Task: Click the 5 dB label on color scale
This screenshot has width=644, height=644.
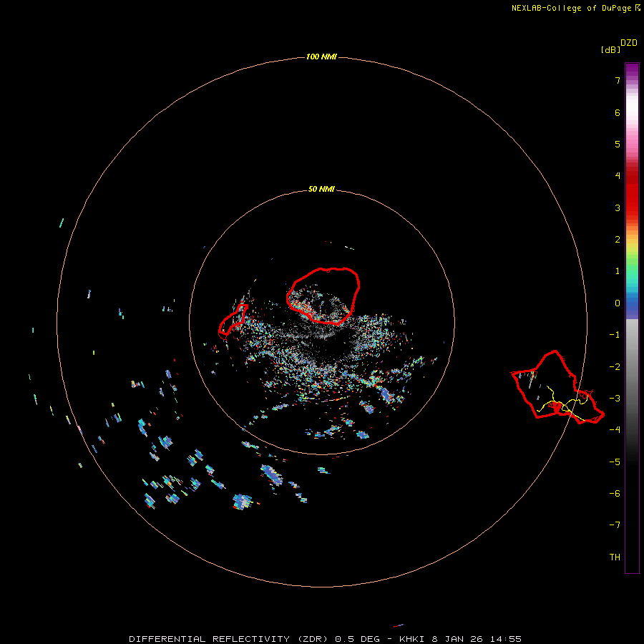Action: pos(618,144)
